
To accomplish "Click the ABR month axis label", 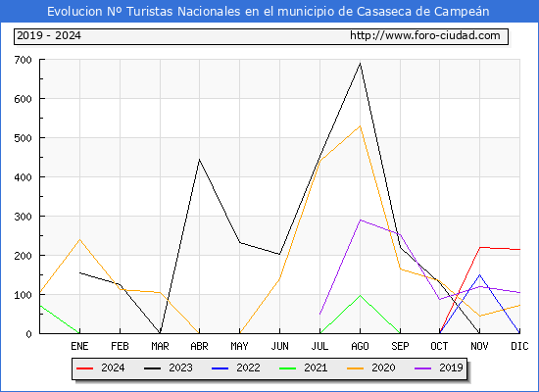I will point(199,346).
